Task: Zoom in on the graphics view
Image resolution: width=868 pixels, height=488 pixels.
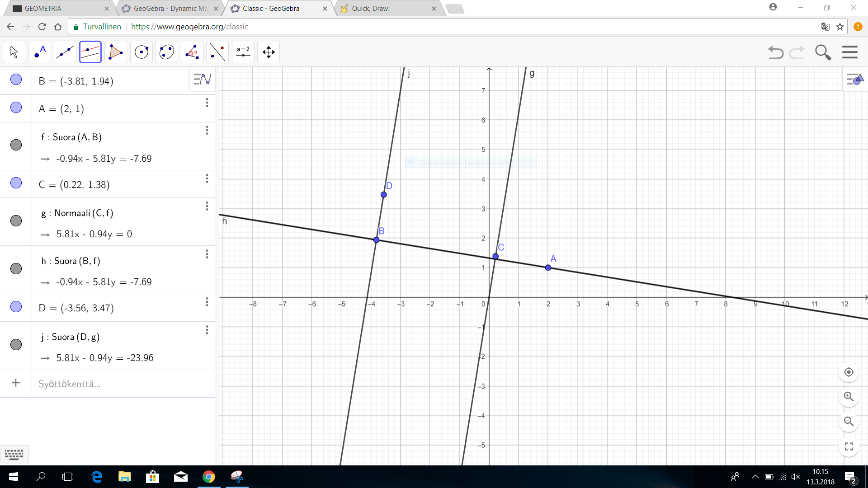Action: click(x=849, y=397)
